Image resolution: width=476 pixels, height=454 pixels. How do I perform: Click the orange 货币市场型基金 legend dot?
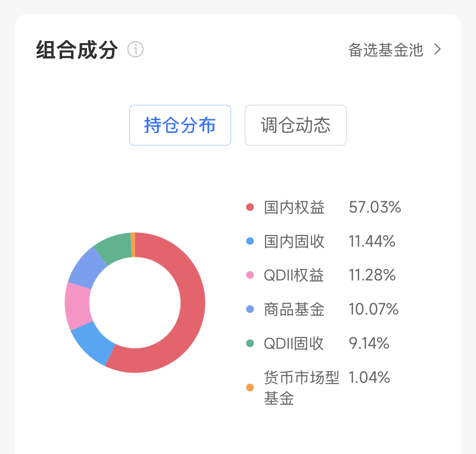pos(250,388)
